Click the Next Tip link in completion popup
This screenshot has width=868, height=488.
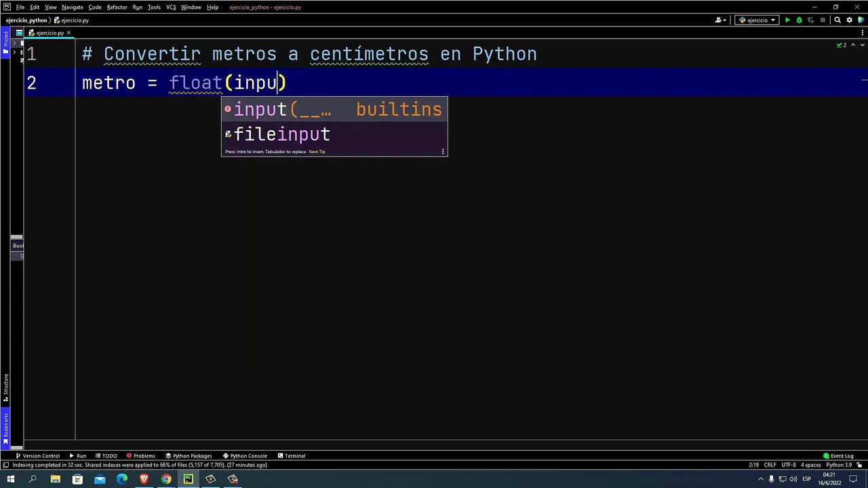click(317, 152)
